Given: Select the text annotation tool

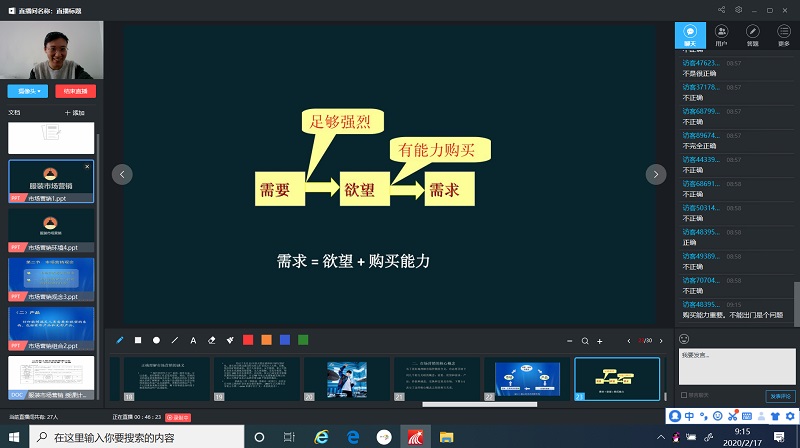Looking at the screenshot, I should (x=193, y=340).
